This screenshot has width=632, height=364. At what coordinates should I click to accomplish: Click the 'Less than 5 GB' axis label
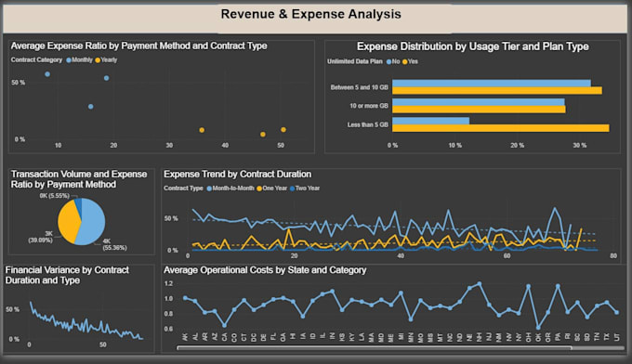pyautogui.click(x=368, y=124)
